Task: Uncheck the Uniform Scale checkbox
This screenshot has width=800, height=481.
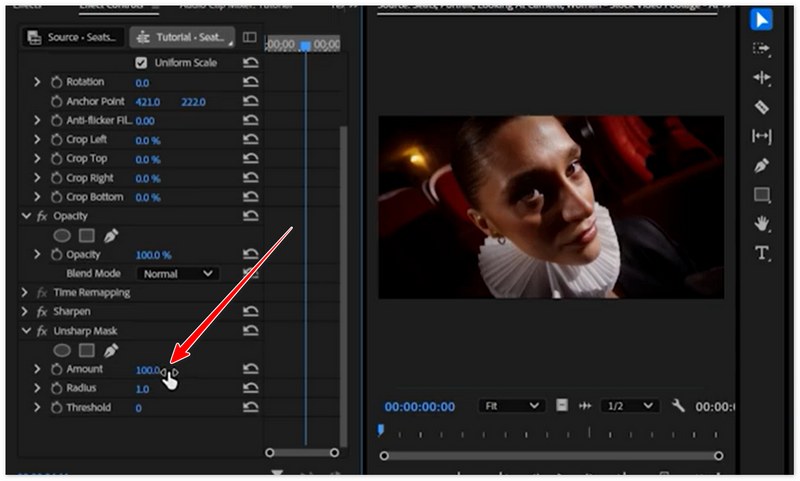Action: point(141,63)
